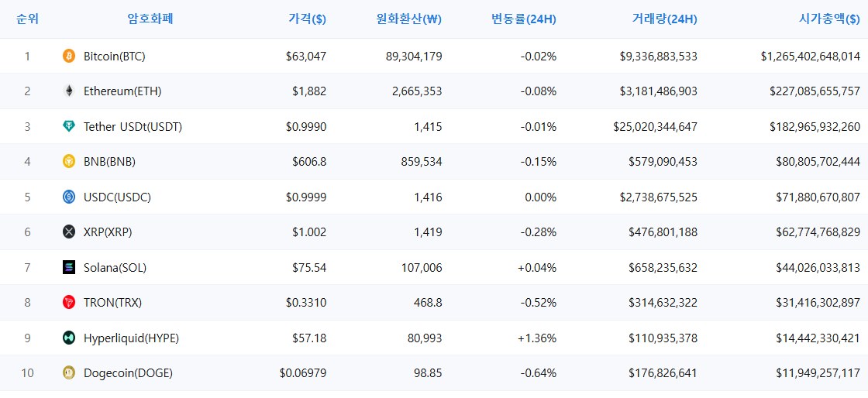This screenshot has width=868, height=398.
Task: Open the Solana(SOL) name link
Action: coord(115,268)
